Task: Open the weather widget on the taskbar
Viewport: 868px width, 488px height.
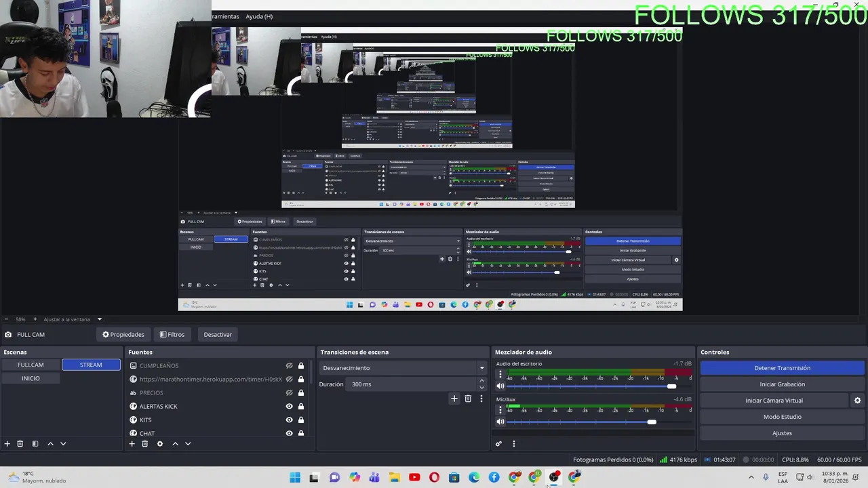Action: [x=37, y=477]
